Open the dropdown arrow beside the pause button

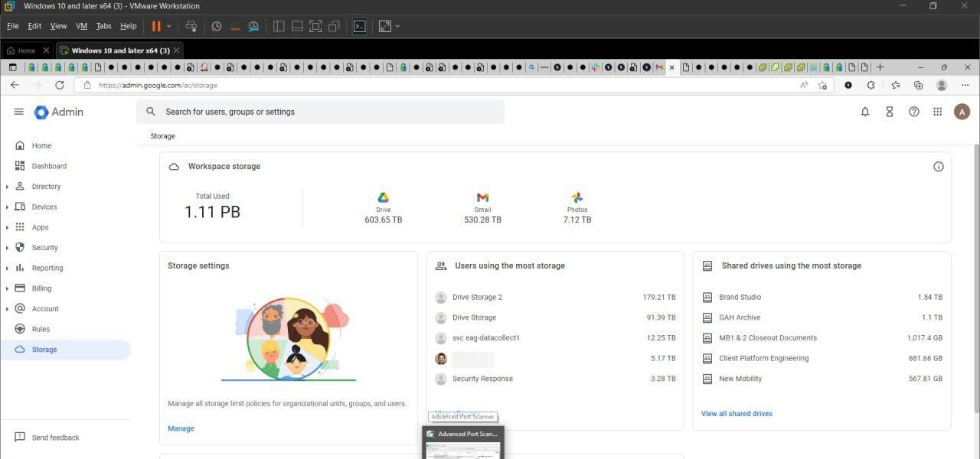pyautogui.click(x=169, y=26)
